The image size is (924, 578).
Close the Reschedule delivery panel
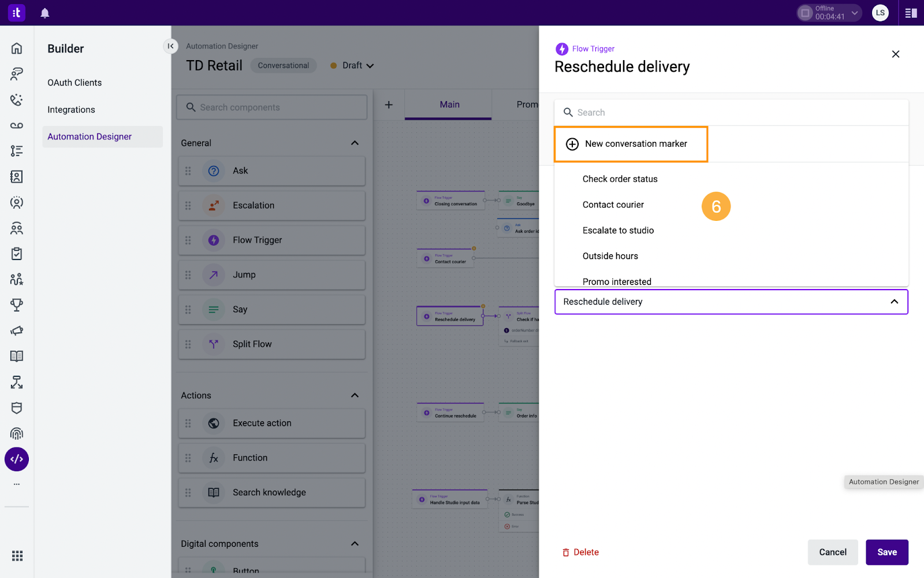click(896, 54)
